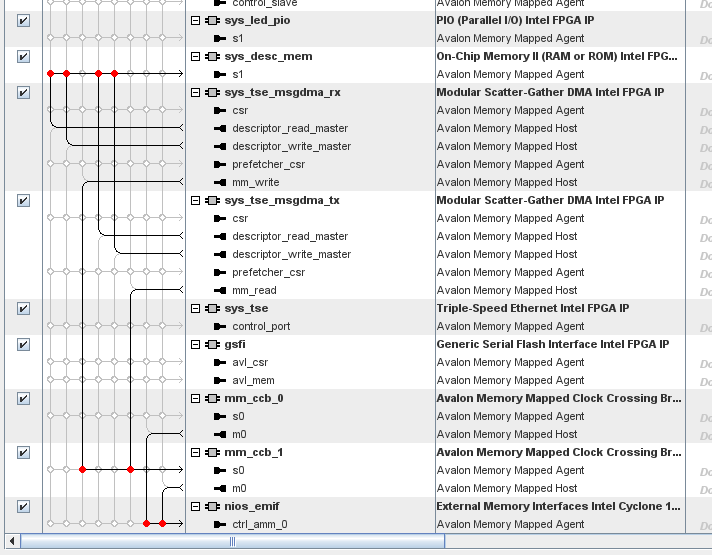Click the gsfi chip component icon
This screenshot has width=712, height=555.
(212, 344)
